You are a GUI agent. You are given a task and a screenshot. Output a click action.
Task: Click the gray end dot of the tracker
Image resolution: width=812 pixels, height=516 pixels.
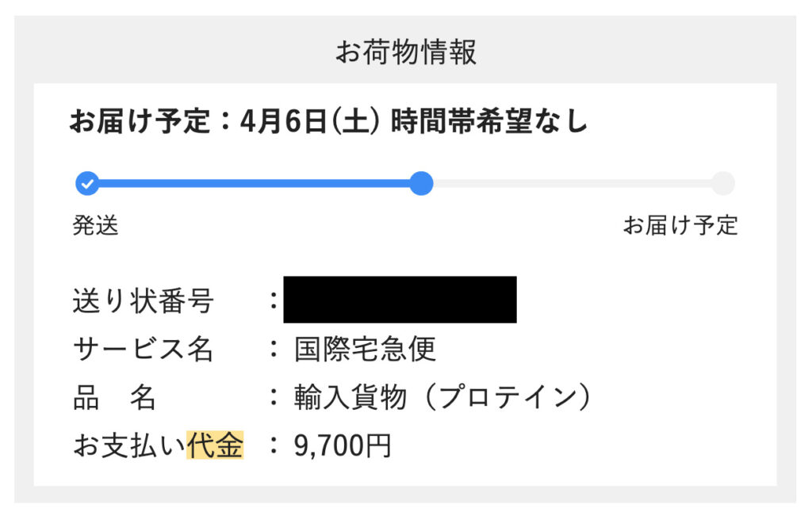[x=722, y=184]
